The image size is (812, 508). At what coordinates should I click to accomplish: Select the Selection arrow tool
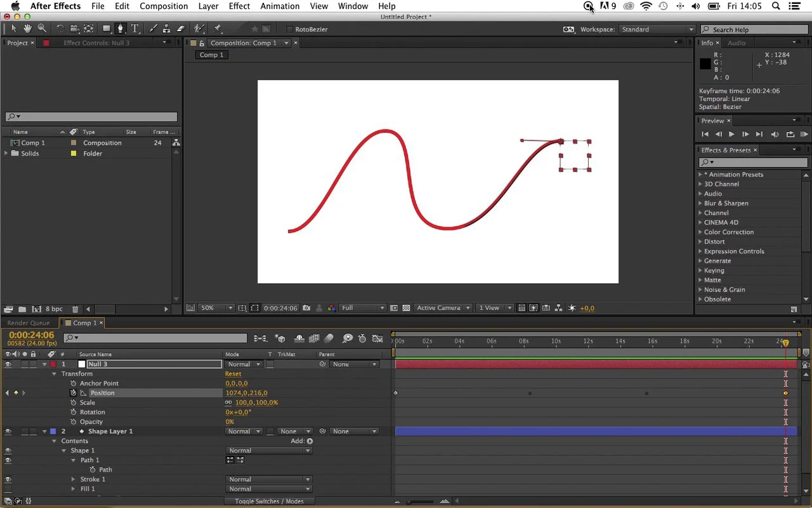[13, 29]
